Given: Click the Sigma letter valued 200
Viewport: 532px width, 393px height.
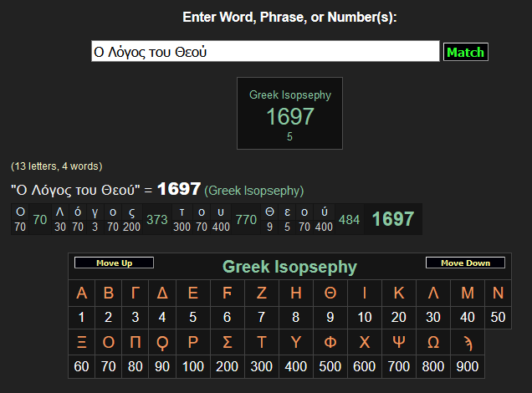Looking at the screenshot, I should 227,343.
